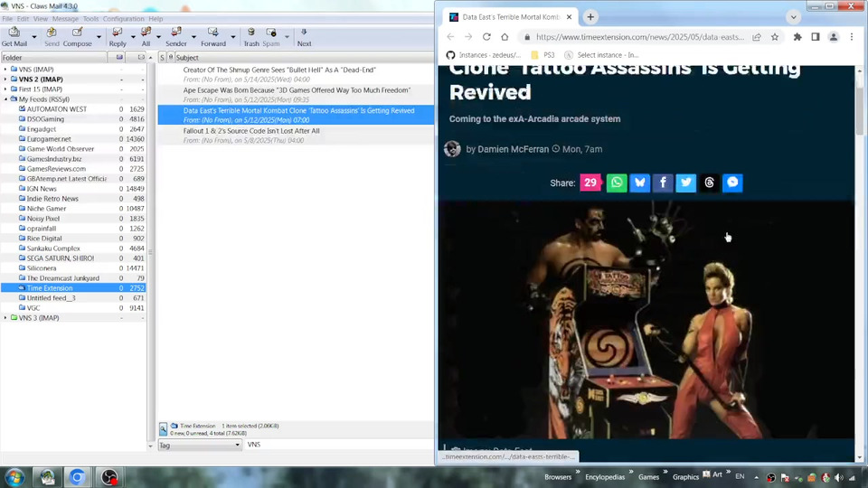Click the browser address bar

click(x=640, y=37)
